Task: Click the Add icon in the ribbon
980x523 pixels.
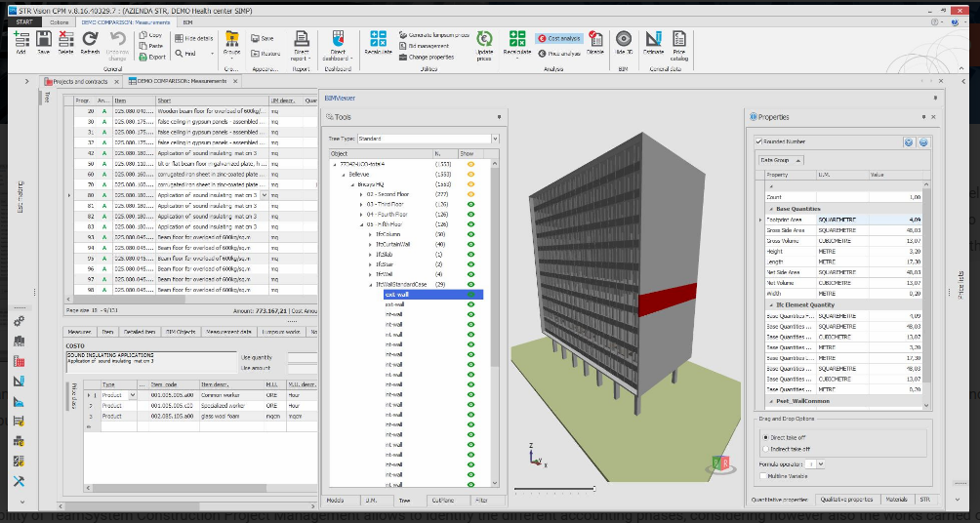Action: click(20, 41)
